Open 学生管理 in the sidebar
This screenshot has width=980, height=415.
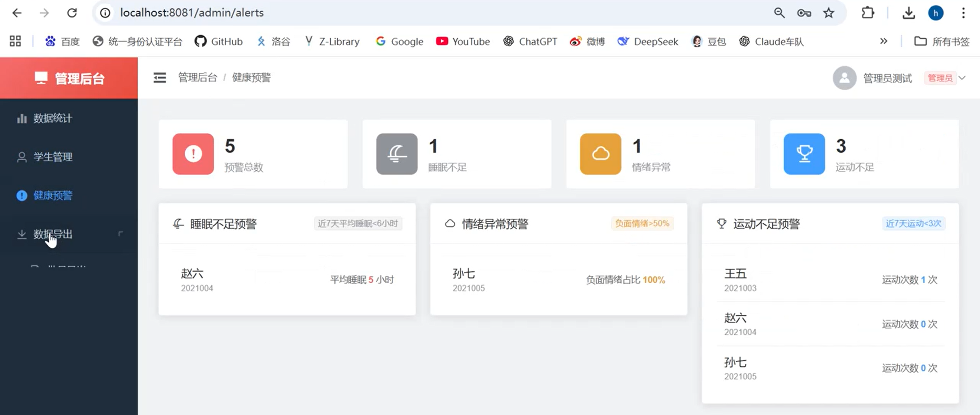click(x=52, y=157)
